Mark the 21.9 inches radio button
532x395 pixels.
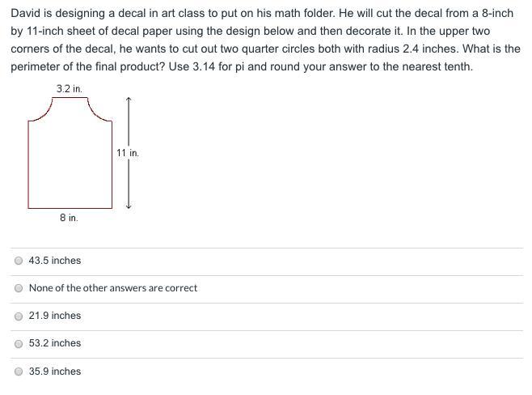tap(19, 316)
